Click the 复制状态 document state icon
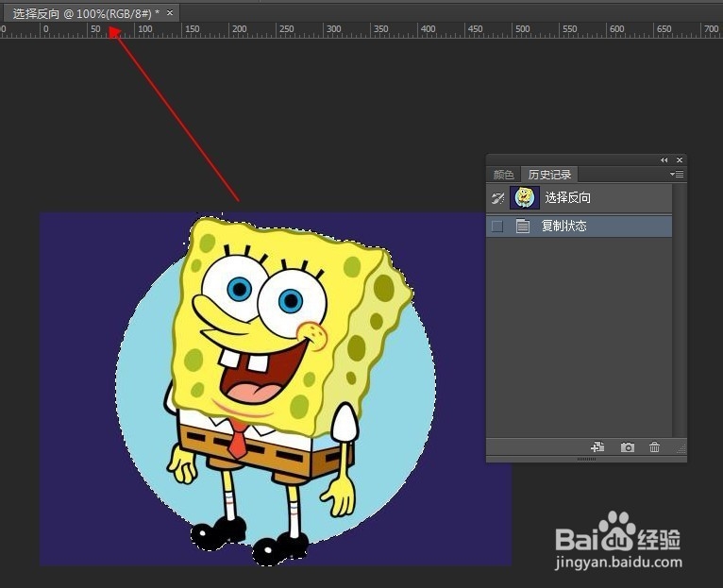723x588 pixels. 522,226
